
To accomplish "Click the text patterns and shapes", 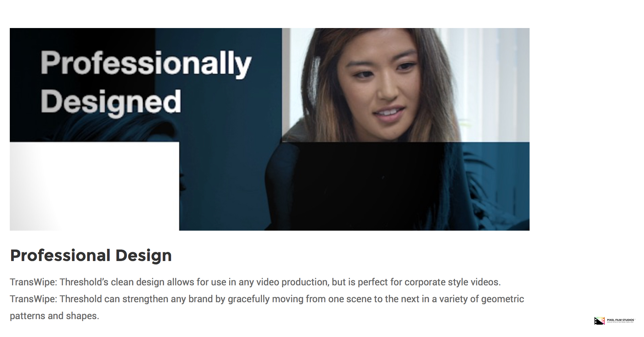I will click(54, 316).
